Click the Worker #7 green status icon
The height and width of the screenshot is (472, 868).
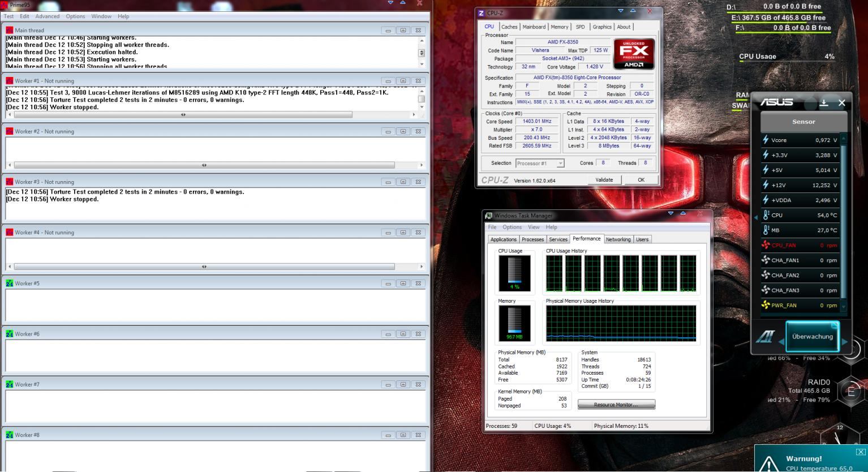[9, 384]
